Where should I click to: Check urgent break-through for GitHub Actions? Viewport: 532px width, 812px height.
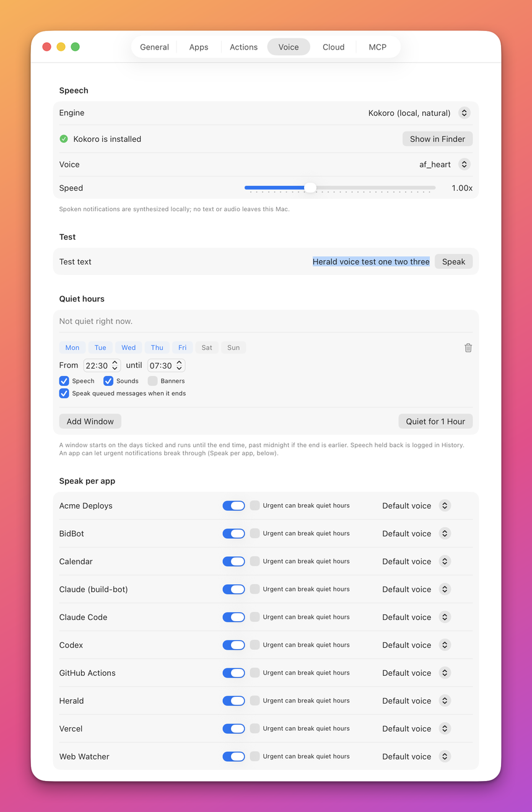[x=255, y=673]
